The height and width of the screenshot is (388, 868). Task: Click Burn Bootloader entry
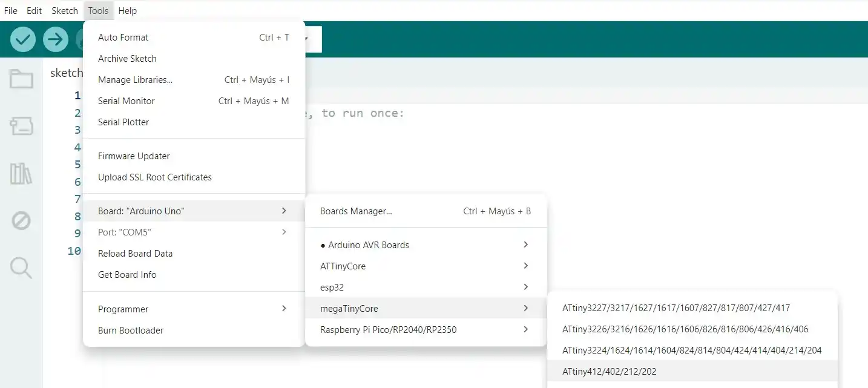[194, 330]
